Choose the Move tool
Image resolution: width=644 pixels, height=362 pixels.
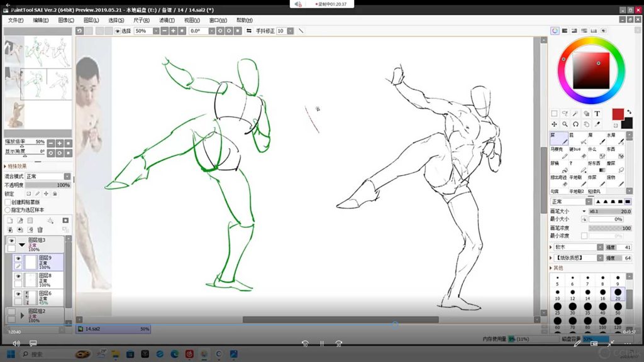pyautogui.click(x=554, y=124)
